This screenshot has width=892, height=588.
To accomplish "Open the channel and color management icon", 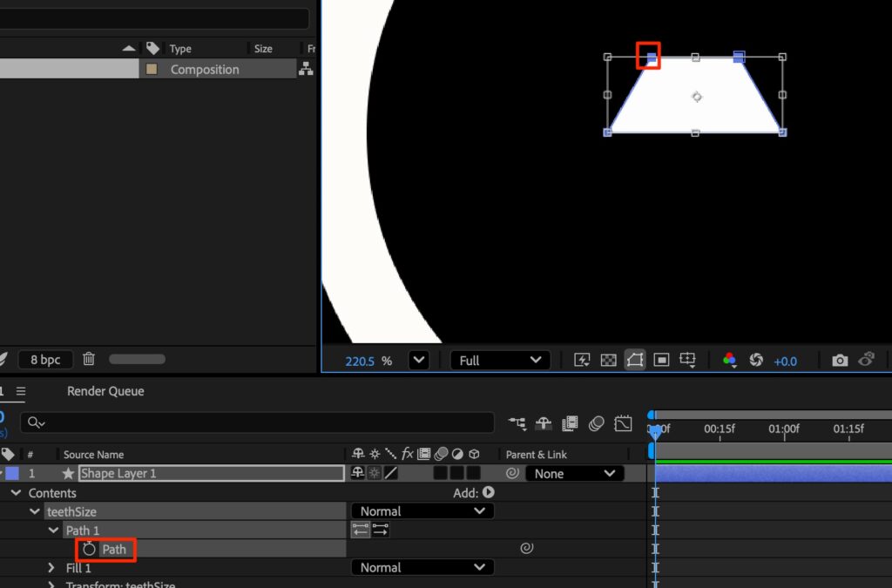I will (729, 360).
